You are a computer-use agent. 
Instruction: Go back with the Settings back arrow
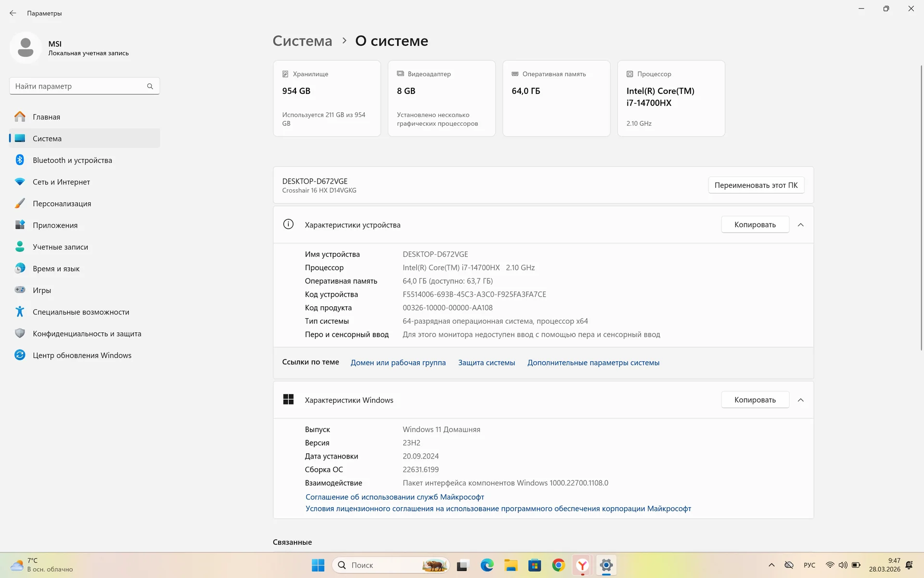[13, 13]
